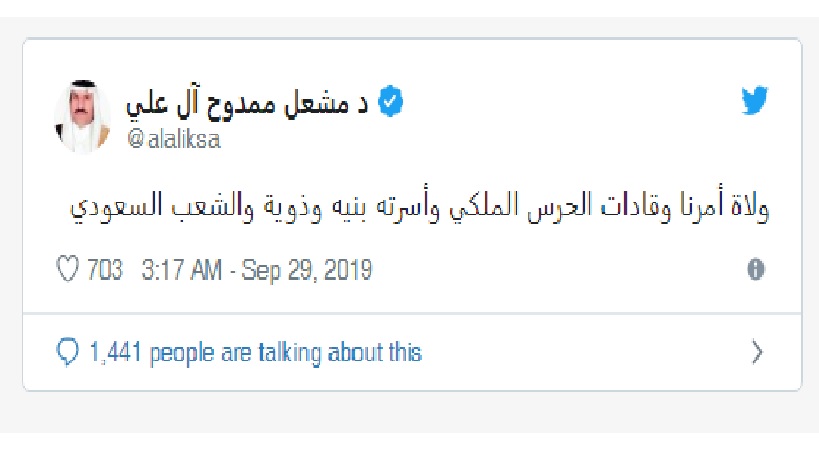Screen dimensions: 819x460
Task: Click the word السعودي in the tweet
Action: [116, 206]
